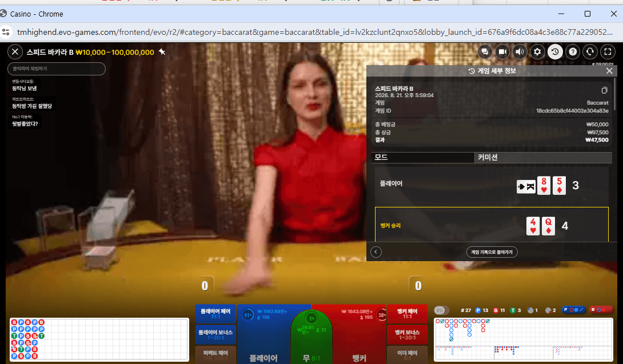Click the P 13 player count statistic
Image resolution: width=623 pixels, height=364 pixels.
[x=482, y=310]
